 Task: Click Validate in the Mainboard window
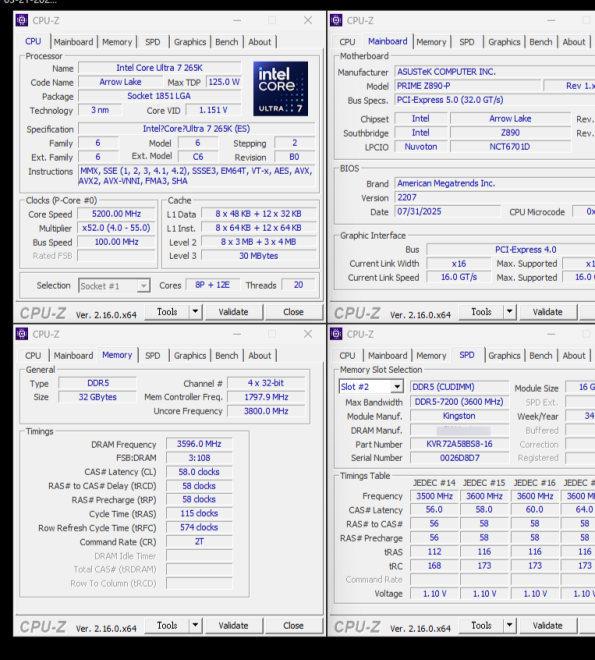point(547,312)
